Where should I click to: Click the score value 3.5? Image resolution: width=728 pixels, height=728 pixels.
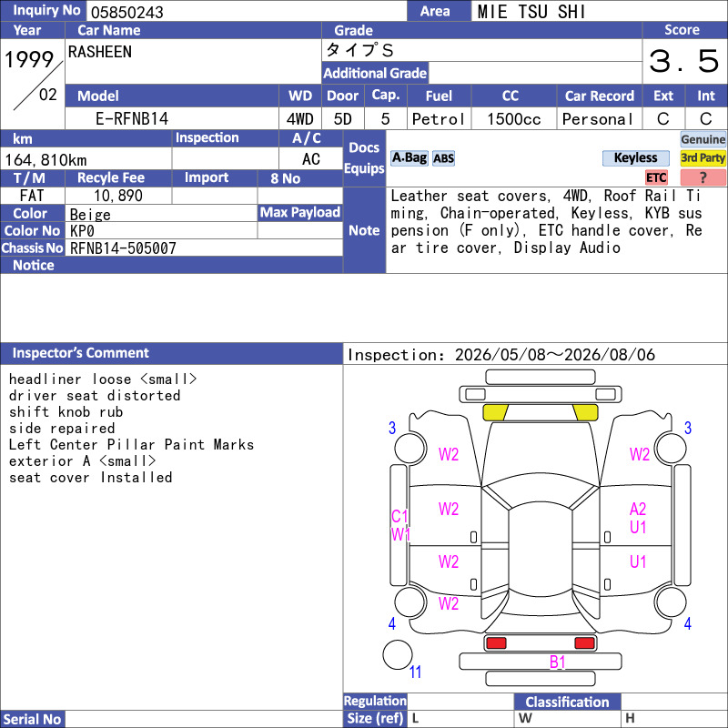[x=684, y=61]
